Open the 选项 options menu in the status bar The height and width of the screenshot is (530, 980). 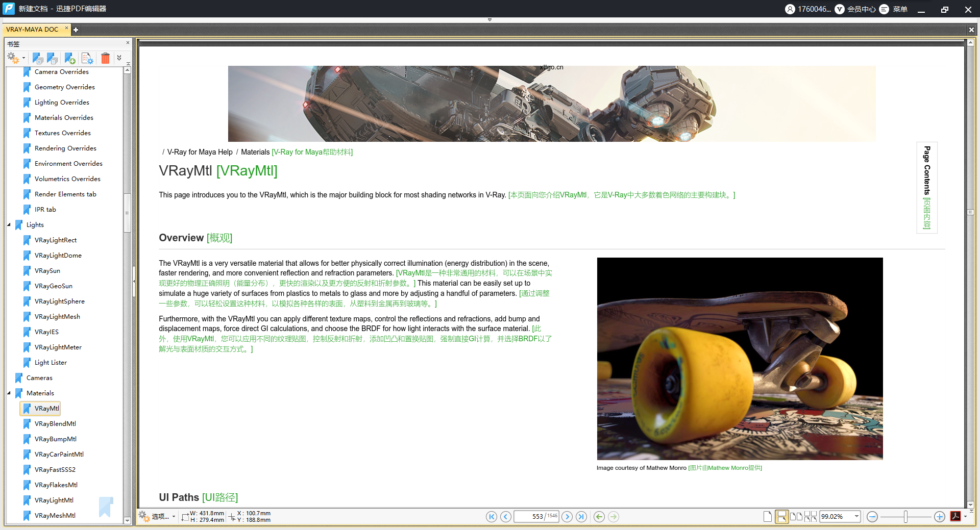157,517
